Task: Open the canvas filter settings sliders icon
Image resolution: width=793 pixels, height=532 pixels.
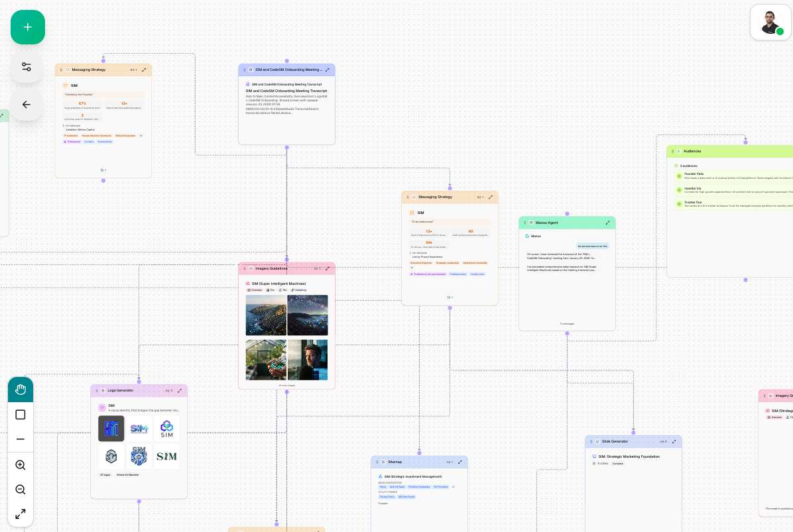Action: tap(27, 67)
